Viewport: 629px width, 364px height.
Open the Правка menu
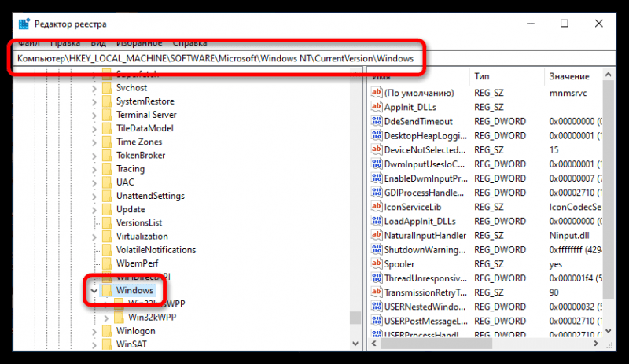65,43
